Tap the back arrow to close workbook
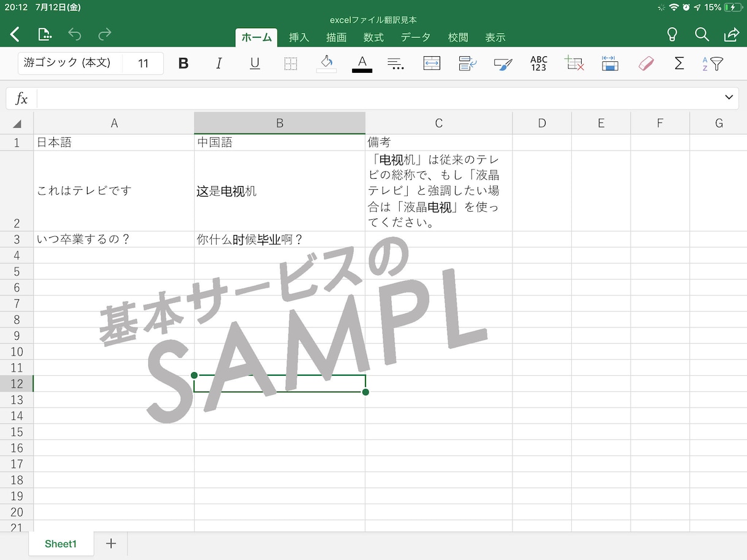This screenshot has height=560, width=747. point(15,34)
